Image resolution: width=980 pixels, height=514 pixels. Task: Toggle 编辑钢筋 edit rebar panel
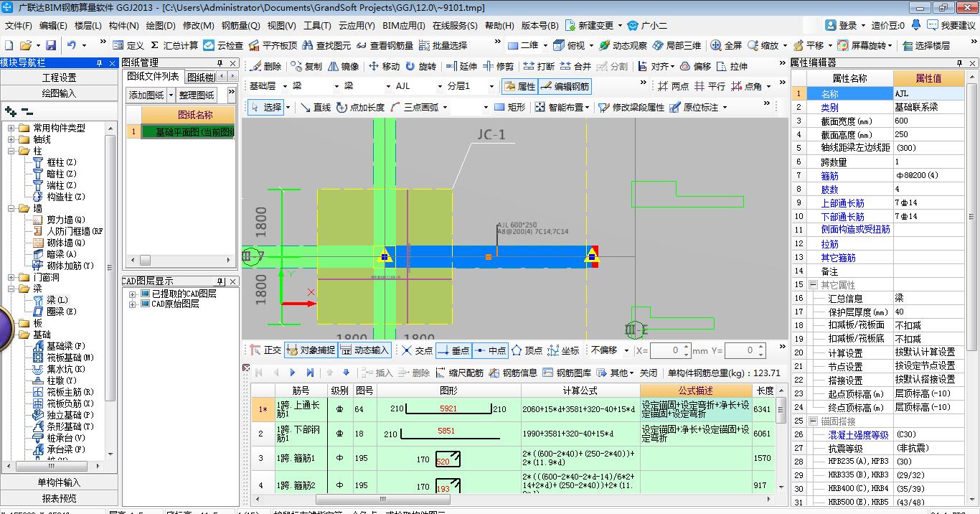(x=565, y=86)
